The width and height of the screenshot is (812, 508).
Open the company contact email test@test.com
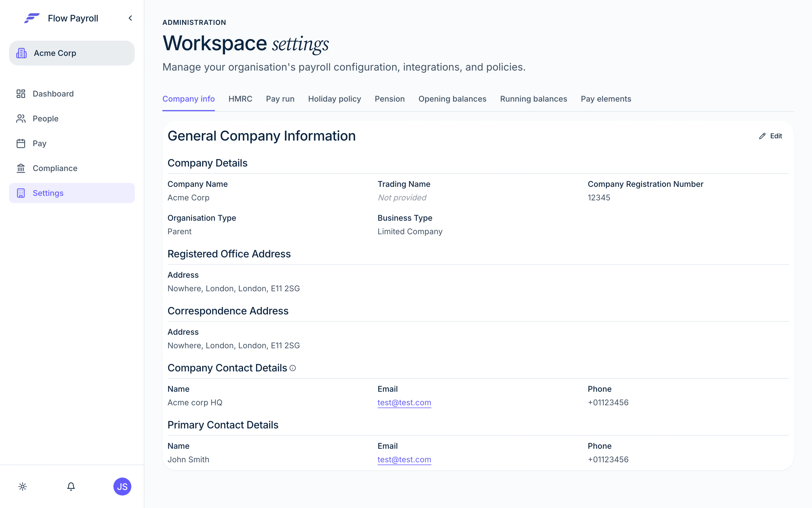coord(404,402)
